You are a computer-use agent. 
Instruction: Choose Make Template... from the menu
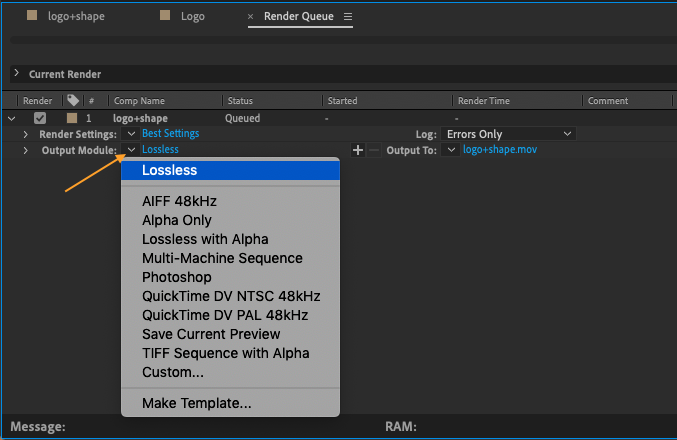tap(197, 403)
